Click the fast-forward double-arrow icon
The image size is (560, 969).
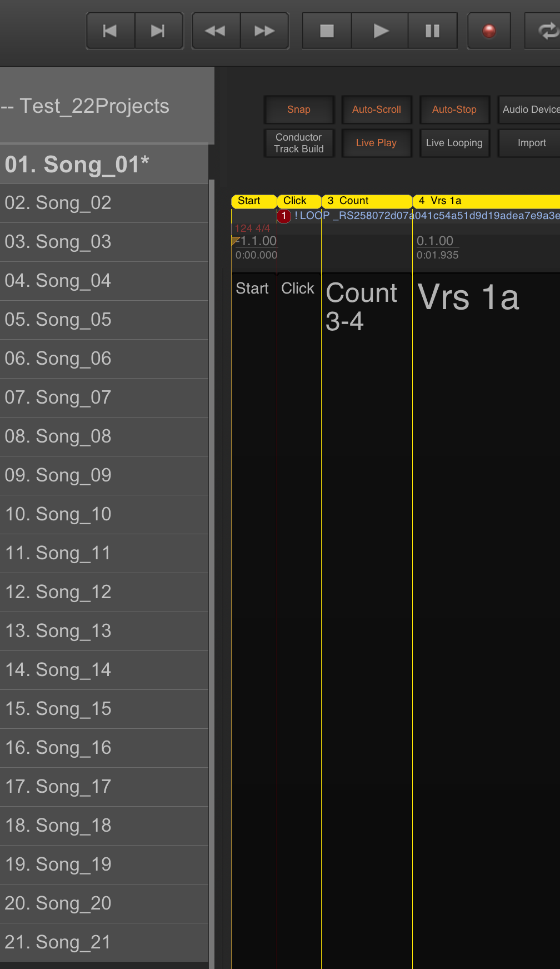[264, 31]
